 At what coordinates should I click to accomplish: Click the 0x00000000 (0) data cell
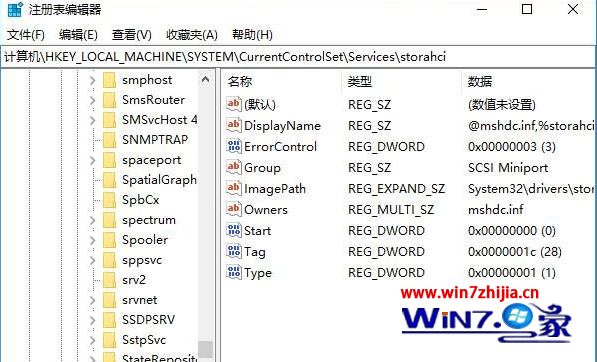pos(512,231)
